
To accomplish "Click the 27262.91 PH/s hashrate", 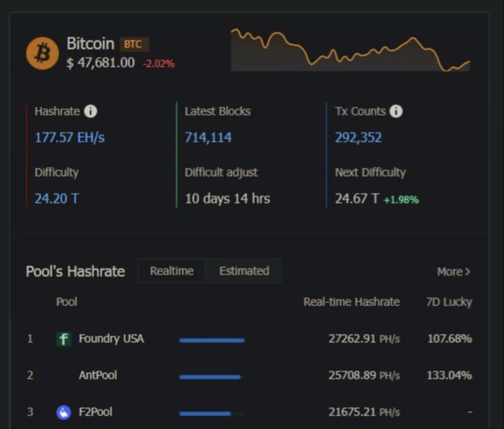I will point(364,339).
